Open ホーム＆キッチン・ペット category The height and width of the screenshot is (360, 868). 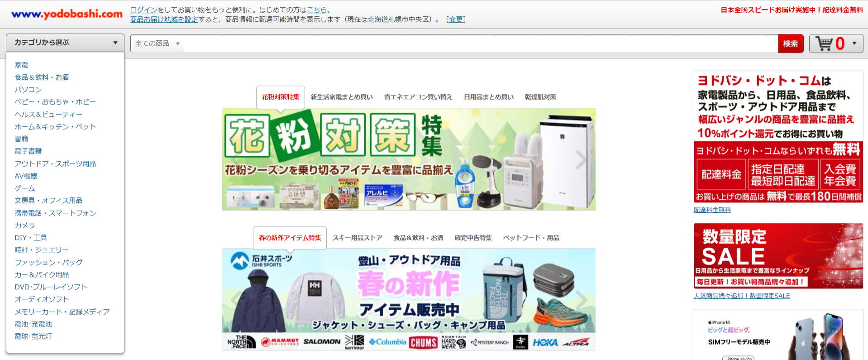(x=55, y=127)
